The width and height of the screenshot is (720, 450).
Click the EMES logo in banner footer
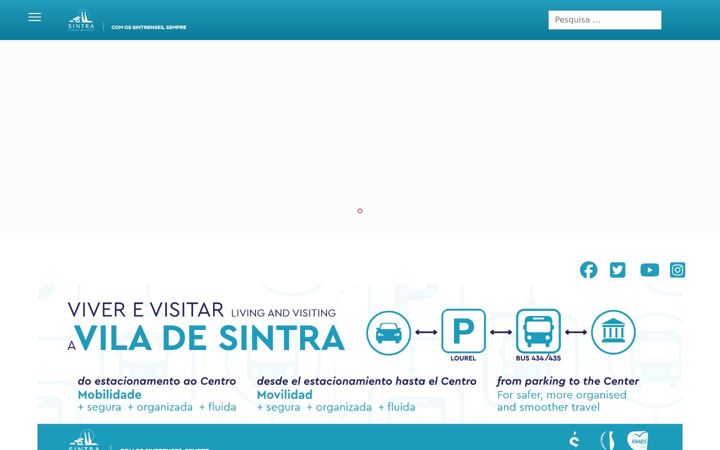(x=637, y=440)
